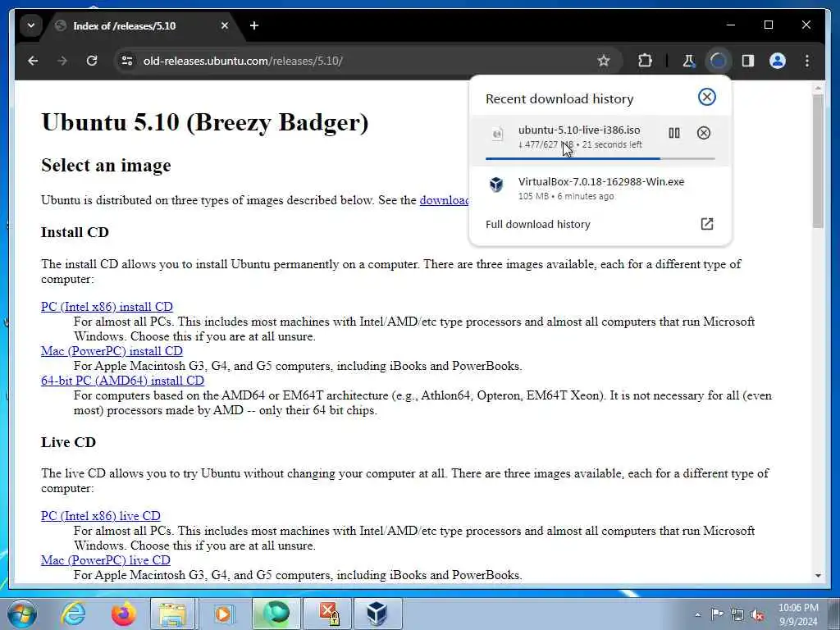Screen dimensions: 840x630
Task: Close the Index of /releases/5.10 tab
Action: pos(225,25)
